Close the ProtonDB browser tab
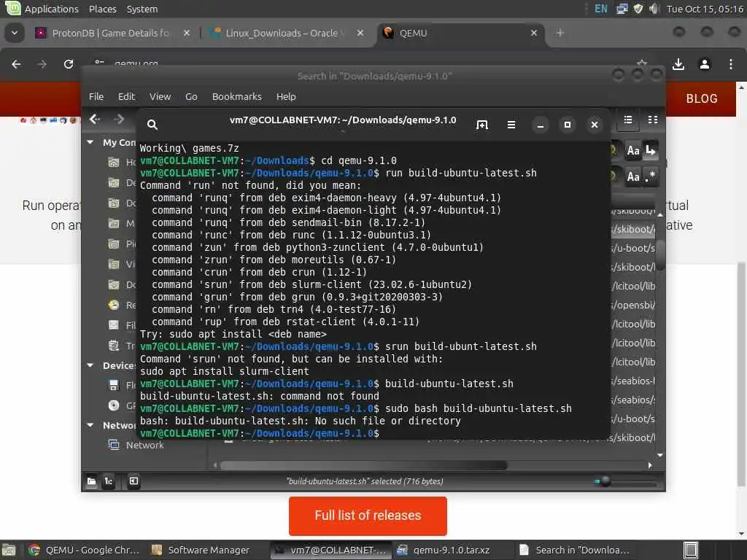Viewport: 747px width, 560px height. coord(187,33)
